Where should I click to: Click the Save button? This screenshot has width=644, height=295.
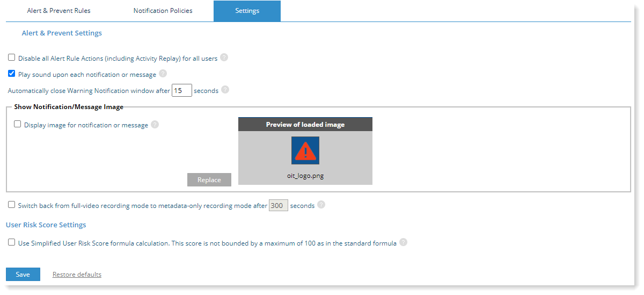pos(23,274)
